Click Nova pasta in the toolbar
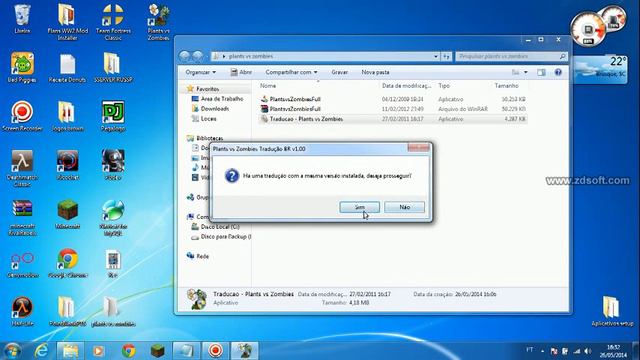 tap(375, 72)
